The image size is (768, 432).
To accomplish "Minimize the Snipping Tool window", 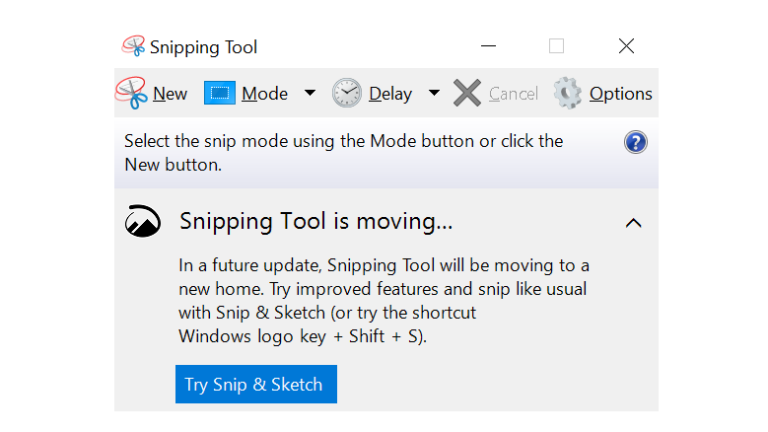I will pyautogui.click(x=489, y=46).
